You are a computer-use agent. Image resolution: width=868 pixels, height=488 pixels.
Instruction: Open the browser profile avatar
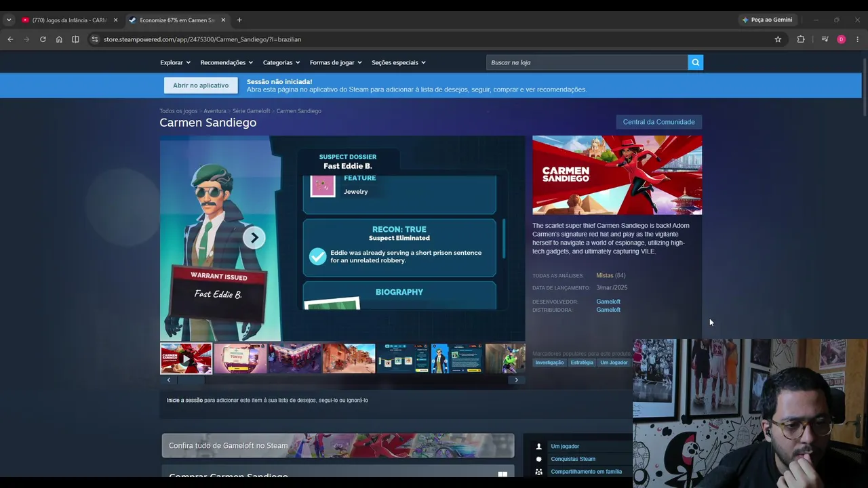pos(842,39)
